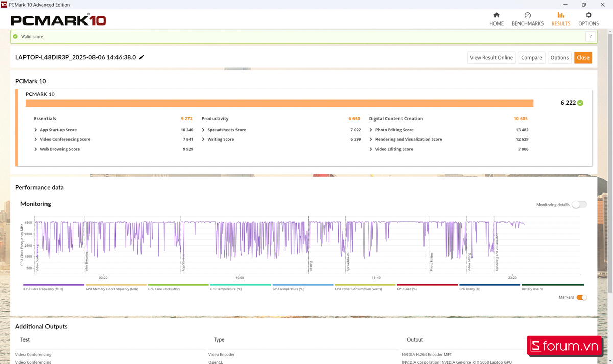Click the Web Browsing marker on chart
Image resolution: width=613 pixels, height=364 pixels.
click(86, 261)
